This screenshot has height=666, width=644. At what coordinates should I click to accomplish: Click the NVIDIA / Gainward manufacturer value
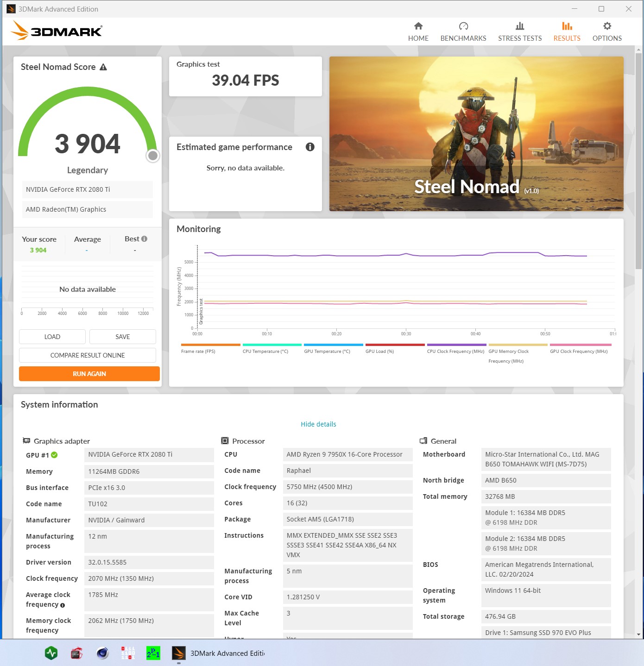tap(149, 520)
